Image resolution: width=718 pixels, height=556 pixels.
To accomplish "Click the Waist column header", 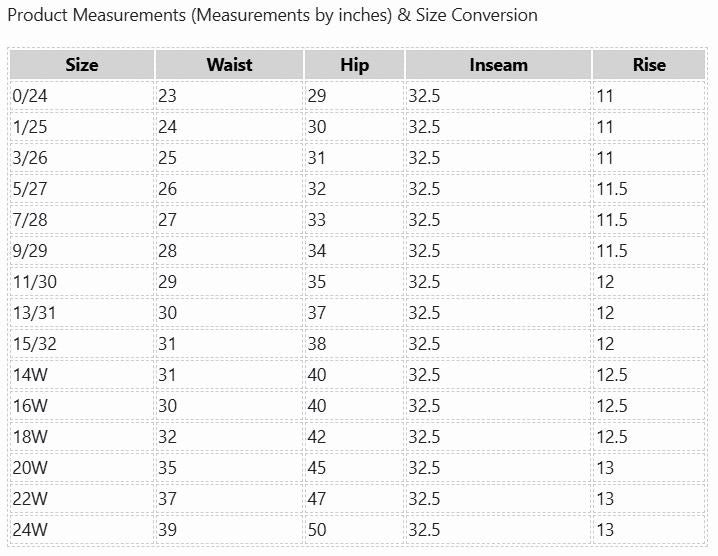I will 229,65.
